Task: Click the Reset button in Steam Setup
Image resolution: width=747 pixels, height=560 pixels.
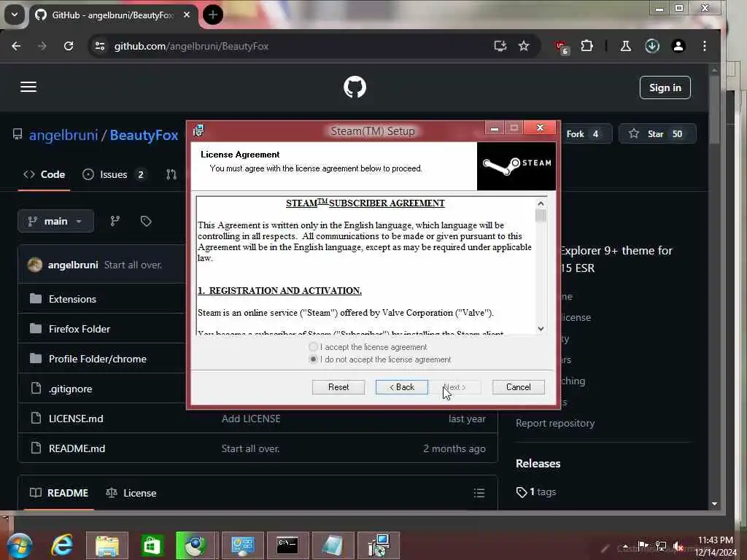Action: click(338, 387)
